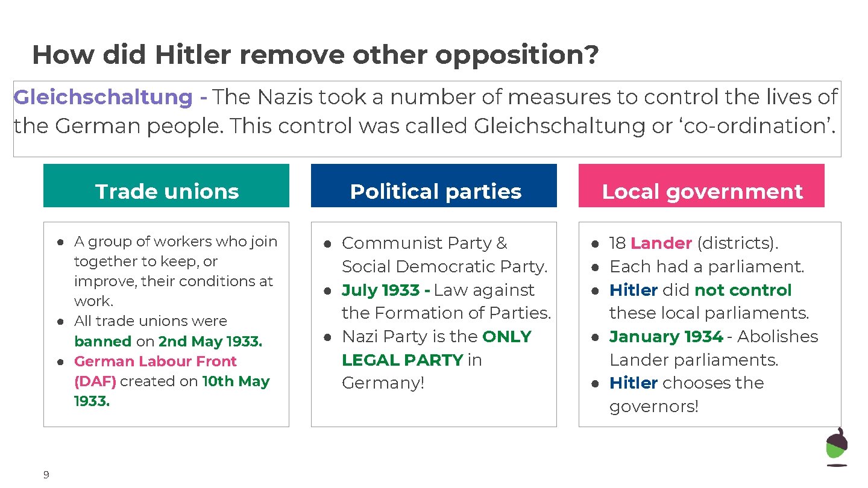The width and height of the screenshot is (868, 488).
Task: Click the green 'banned' word
Action: pos(102,341)
